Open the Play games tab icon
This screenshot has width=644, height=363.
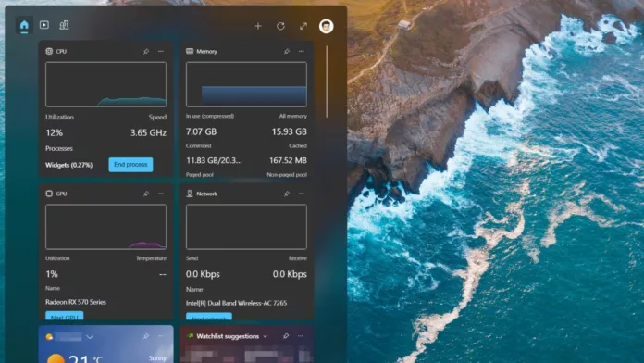click(64, 25)
